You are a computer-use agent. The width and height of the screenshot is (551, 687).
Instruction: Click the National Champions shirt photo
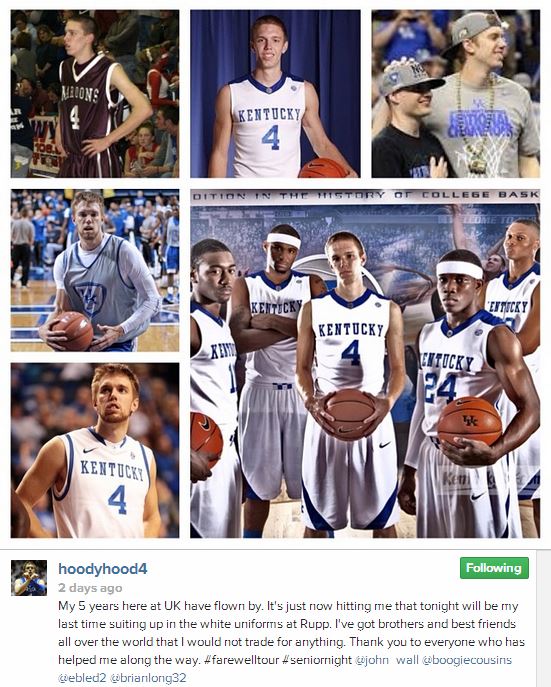point(456,94)
